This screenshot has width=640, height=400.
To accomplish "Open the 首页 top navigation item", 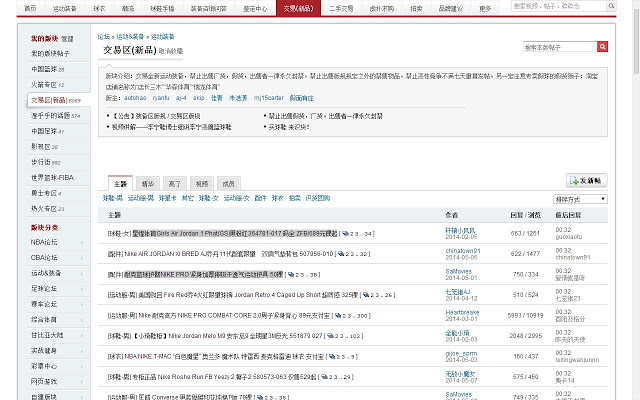I will click(x=30, y=8).
